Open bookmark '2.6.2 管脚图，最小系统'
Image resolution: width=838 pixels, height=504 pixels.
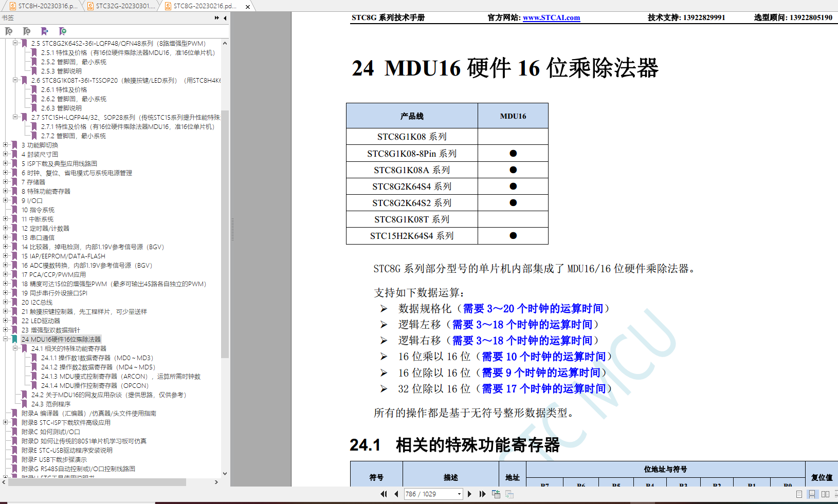pos(74,99)
